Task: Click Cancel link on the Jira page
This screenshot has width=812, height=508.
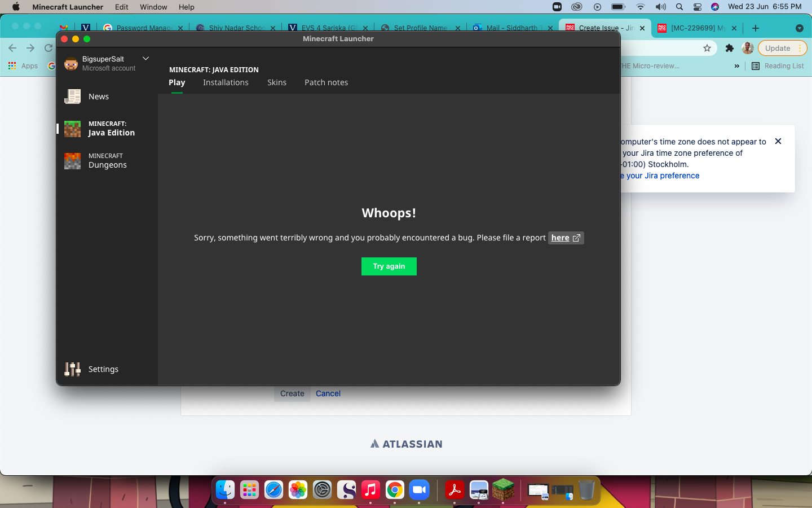Action: 328,393
